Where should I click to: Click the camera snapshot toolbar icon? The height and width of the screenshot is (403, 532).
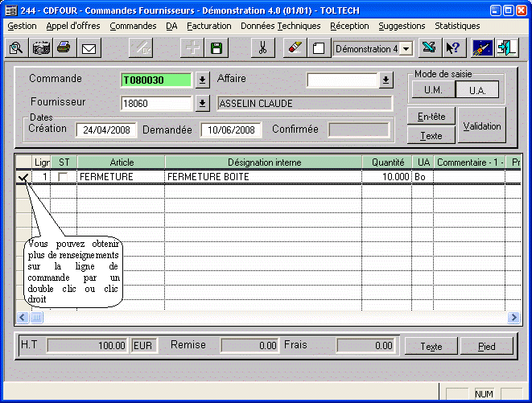(41, 48)
